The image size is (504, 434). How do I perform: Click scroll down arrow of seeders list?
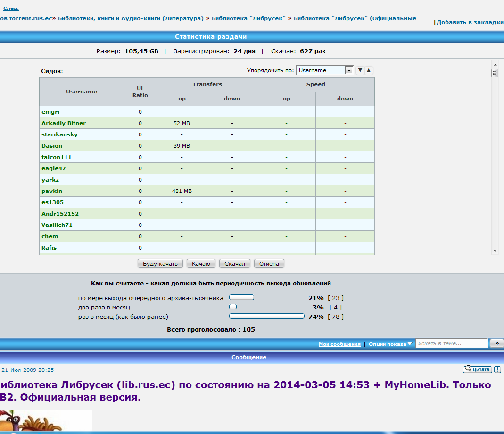click(495, 250)
